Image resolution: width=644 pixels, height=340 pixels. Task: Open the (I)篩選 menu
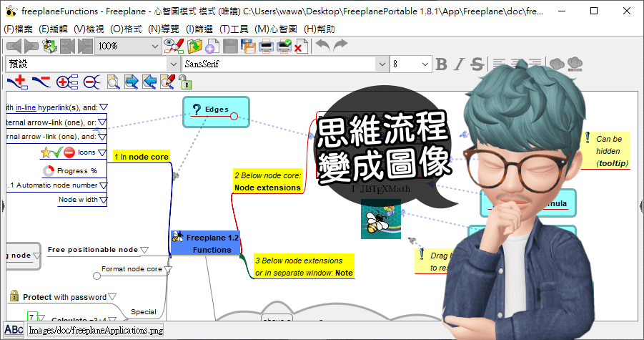coord(199,29)
